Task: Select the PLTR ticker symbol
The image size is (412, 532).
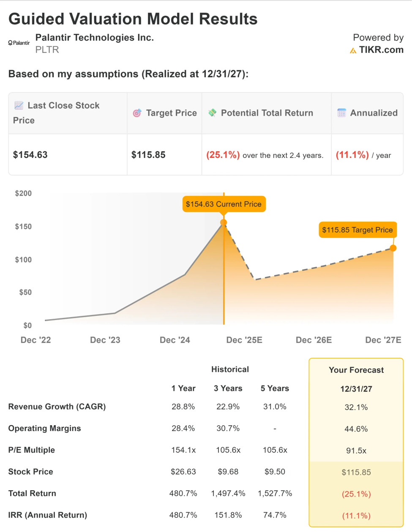Action: [x=47, y=50]
